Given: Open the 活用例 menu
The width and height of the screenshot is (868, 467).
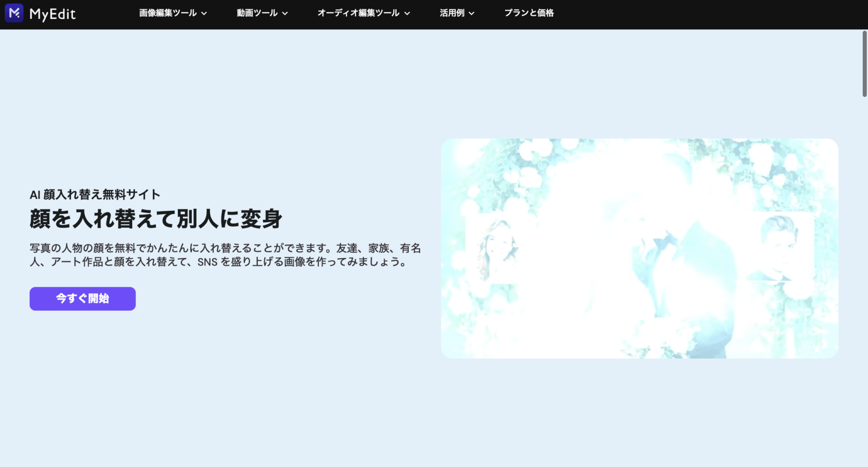Looking at the screenshot, I should point(452,13).
